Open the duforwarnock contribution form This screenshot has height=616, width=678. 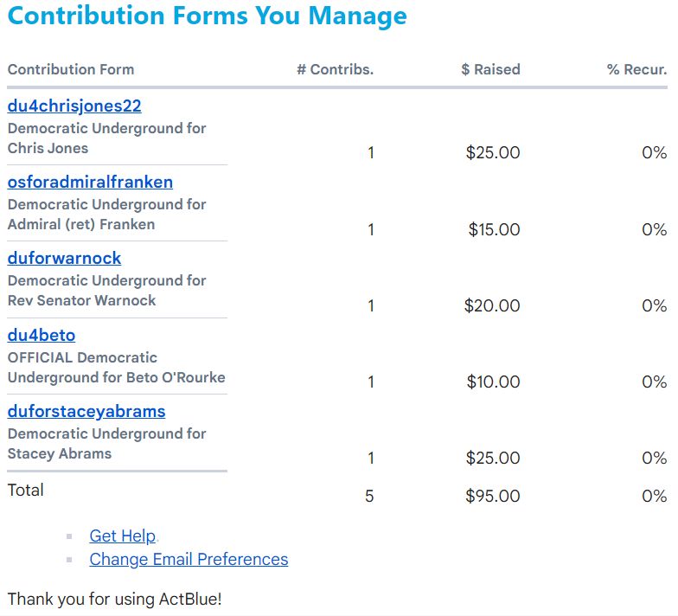(65, 259)
